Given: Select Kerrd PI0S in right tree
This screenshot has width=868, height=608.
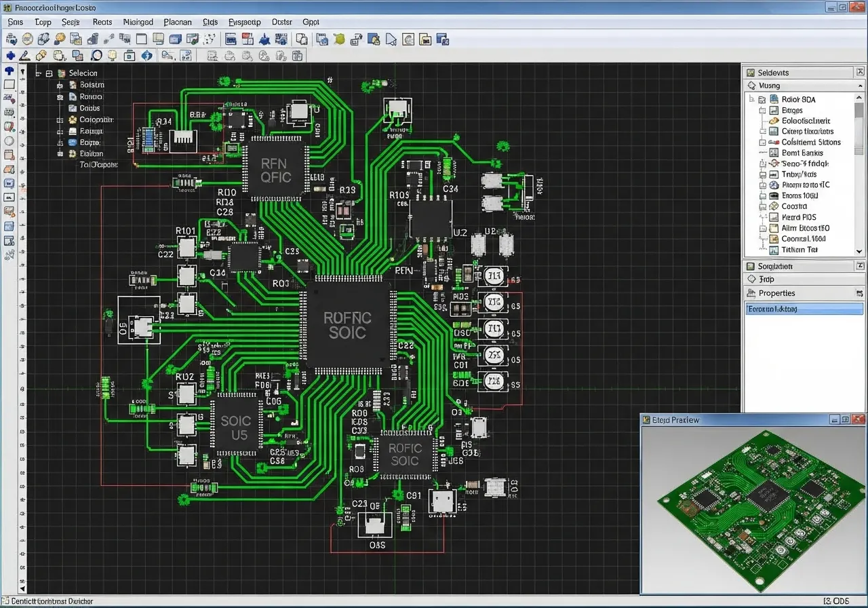Looking at the screenshot, I should (799, 217).
